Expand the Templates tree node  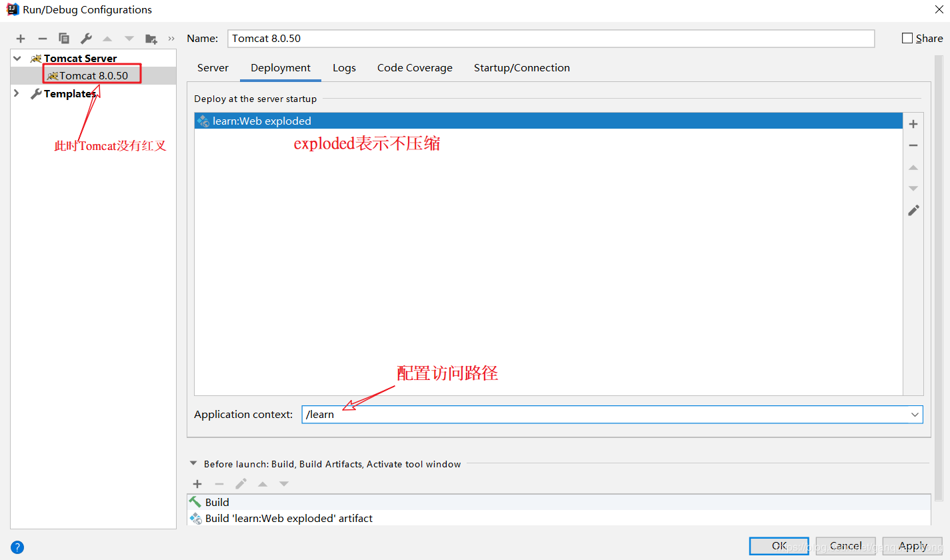pyautogui.click(x=17, y=94)
